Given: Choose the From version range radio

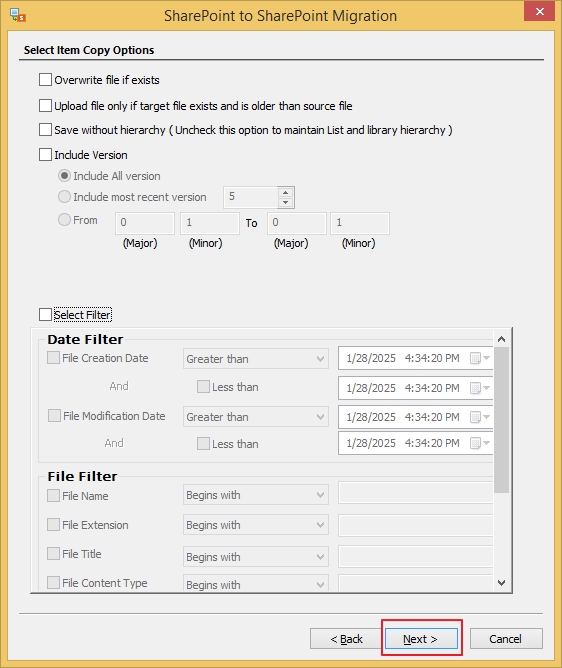Looking at the screenshot, I should click(64, 220).
